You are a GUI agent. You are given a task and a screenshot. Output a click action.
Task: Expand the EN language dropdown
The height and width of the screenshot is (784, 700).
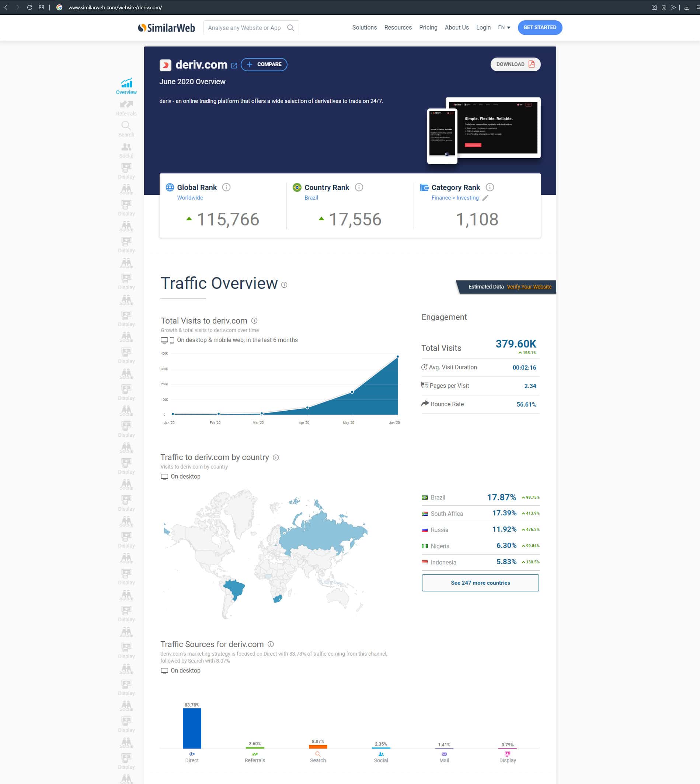pyautogui.click(x=504, y=28)
